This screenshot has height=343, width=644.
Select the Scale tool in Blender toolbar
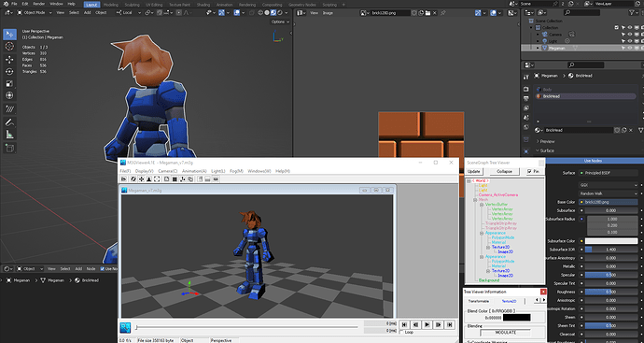coord(10,83)
